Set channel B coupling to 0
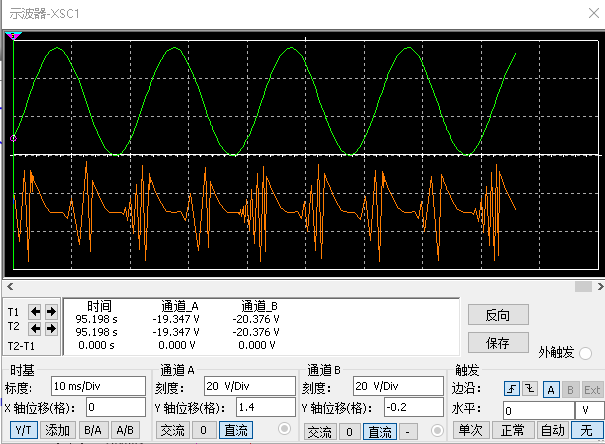Viewport: 605px width, 444px height. 350,432
